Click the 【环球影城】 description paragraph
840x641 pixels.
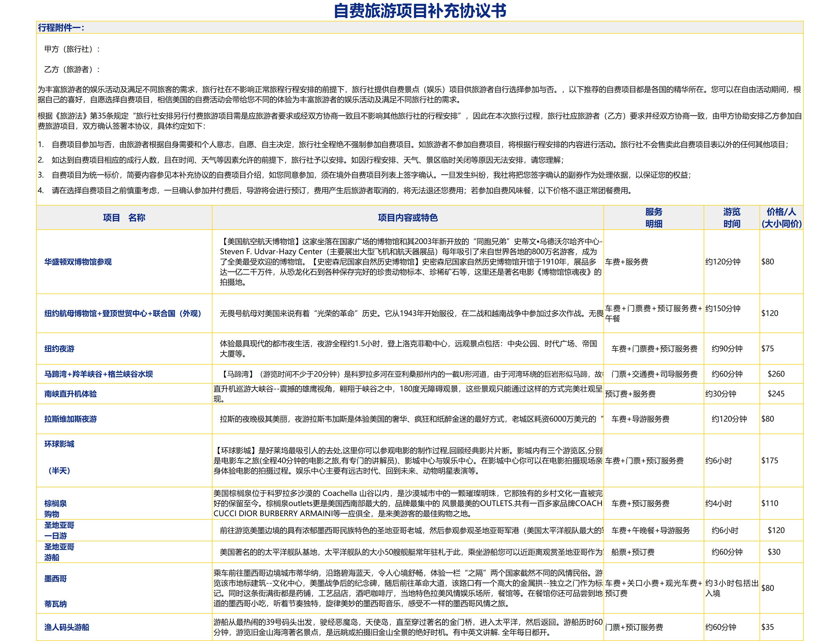click(408, 461)
